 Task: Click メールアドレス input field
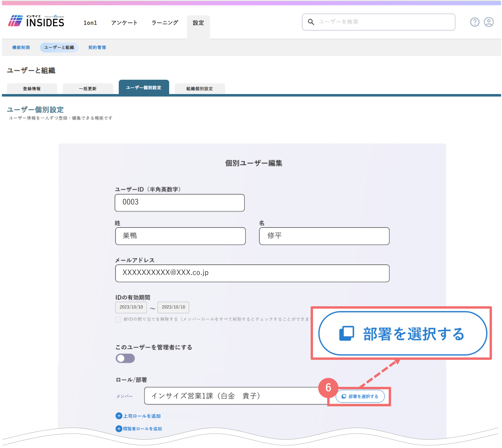tap(252, 274)
